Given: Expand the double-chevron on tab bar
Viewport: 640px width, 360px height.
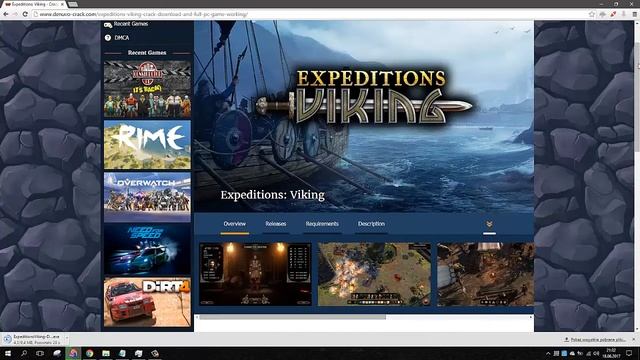Looking at the screenshot, I should click(489, 224).
